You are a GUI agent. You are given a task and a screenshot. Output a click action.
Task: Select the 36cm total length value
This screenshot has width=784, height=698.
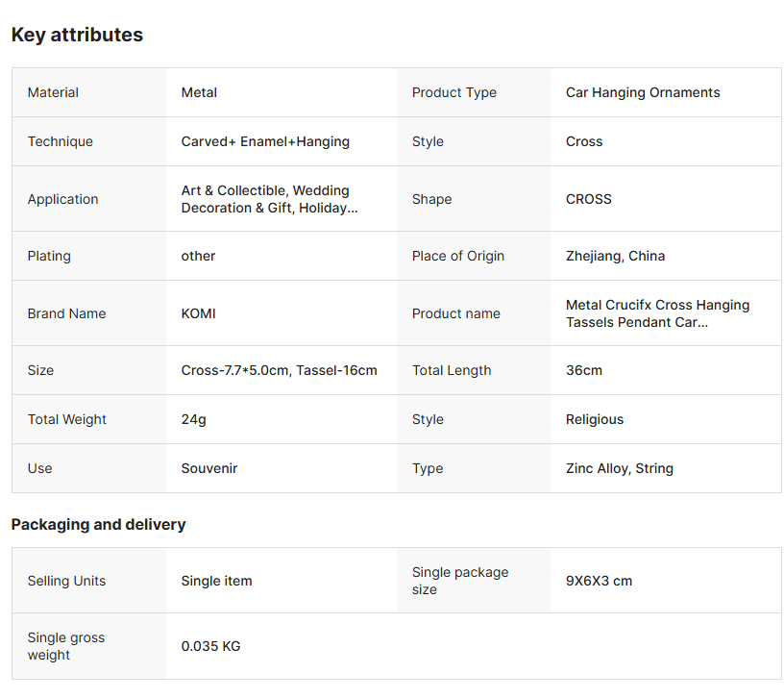coord(583,370)
